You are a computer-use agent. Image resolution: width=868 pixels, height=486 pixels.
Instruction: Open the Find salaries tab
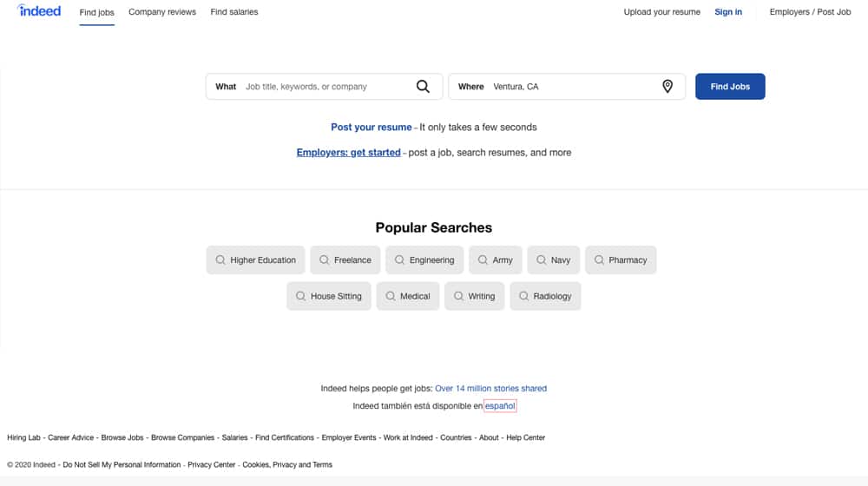point(234,11)
